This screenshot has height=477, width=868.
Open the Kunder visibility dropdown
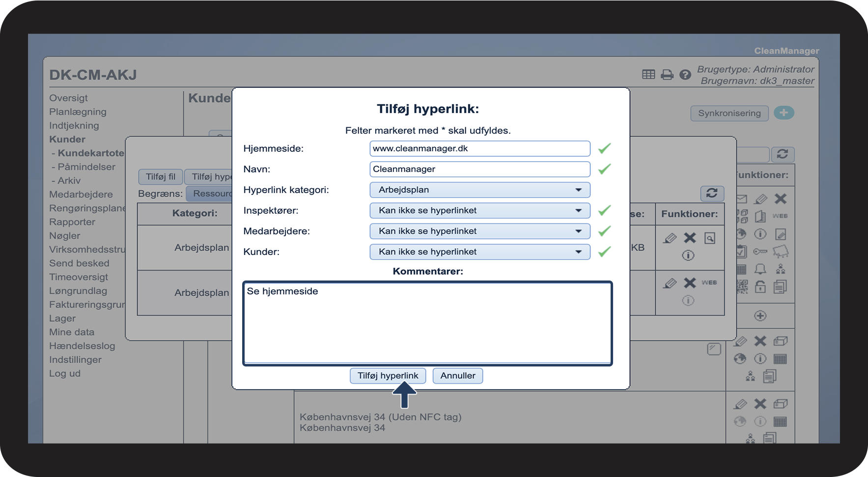pos(480,252)
